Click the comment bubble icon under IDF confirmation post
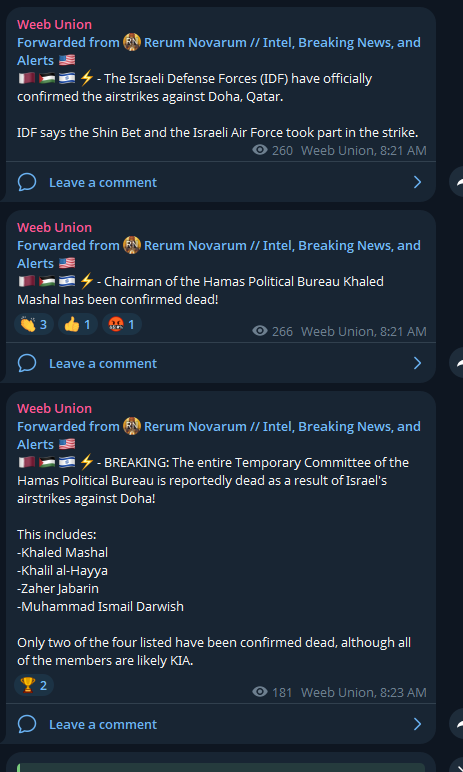463x772 pixels. 27,182
